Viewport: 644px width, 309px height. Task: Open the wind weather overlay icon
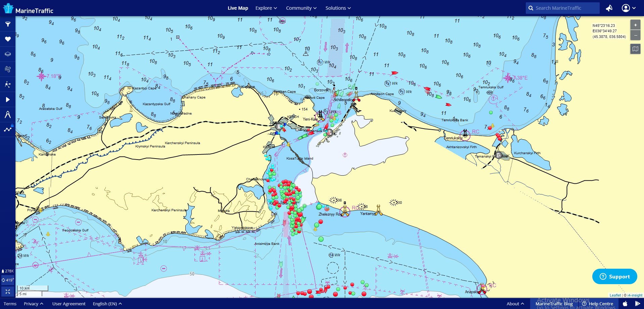[x=8, y=69]
